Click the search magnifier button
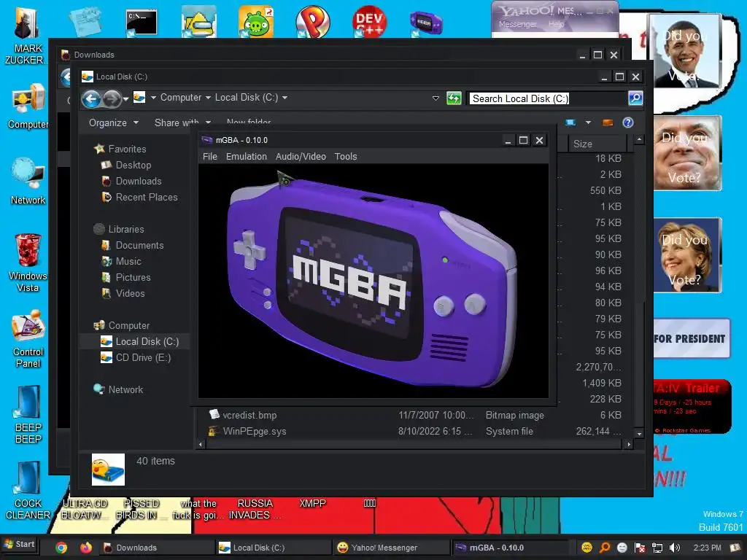The width and height of the screenshot is (747, 560). (x=635, y=98)
